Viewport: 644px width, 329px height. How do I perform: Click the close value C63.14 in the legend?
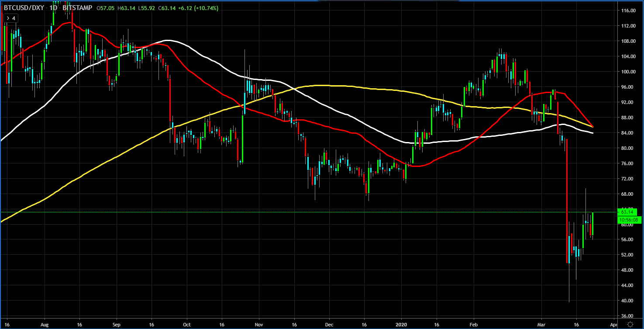[168, 8]
